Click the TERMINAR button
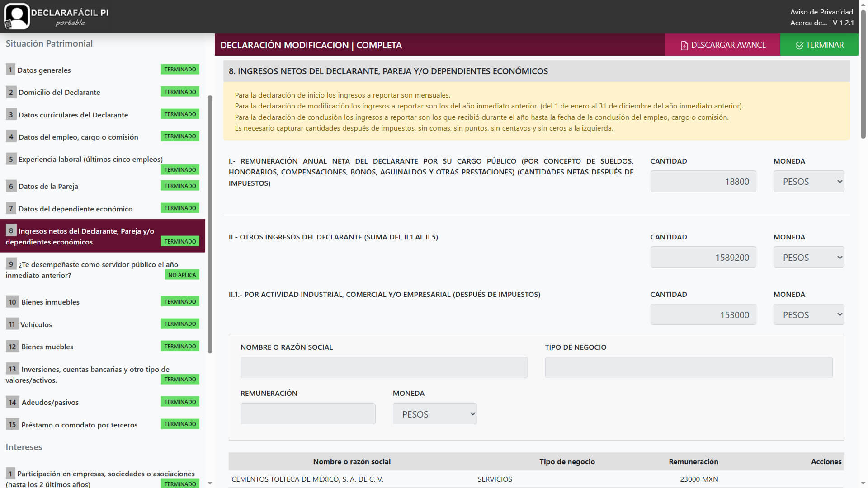Screen dimensions: 868x488 click(x=819, y=45)
